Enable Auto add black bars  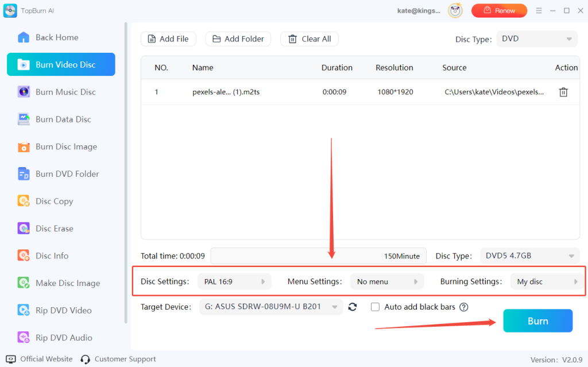375,307
